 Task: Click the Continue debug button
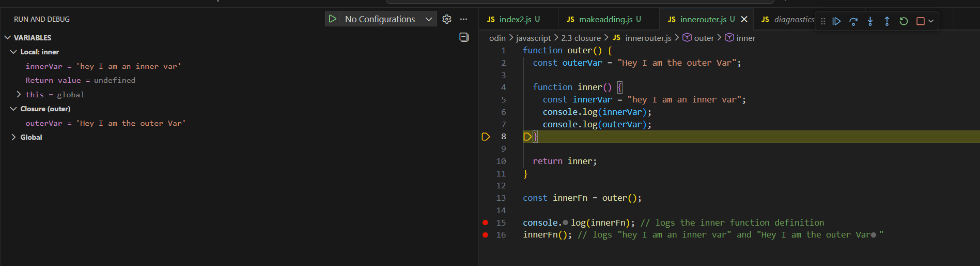836,21
